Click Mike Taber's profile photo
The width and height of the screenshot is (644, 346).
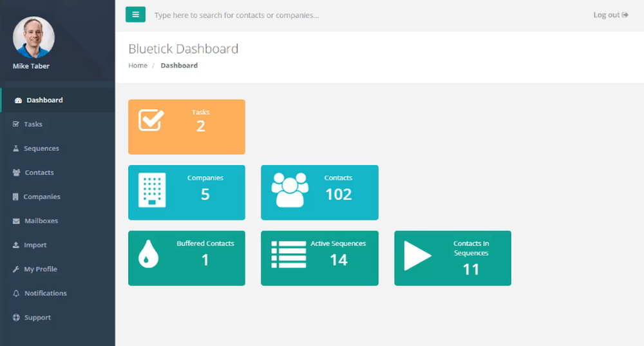click(33, 37)
